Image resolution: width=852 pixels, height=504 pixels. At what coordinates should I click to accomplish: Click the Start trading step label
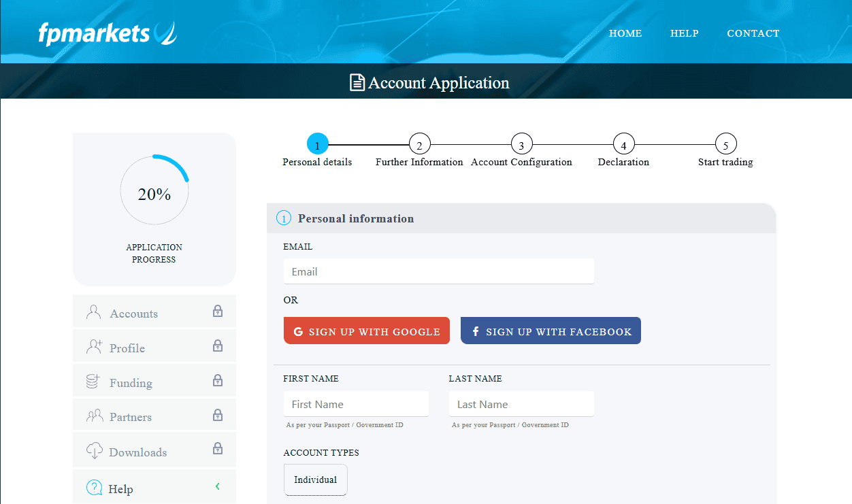click(725, 163)
